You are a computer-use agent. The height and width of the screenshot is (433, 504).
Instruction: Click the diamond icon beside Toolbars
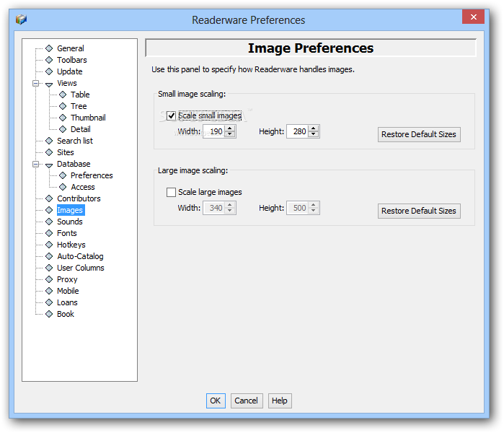(49, 60)
